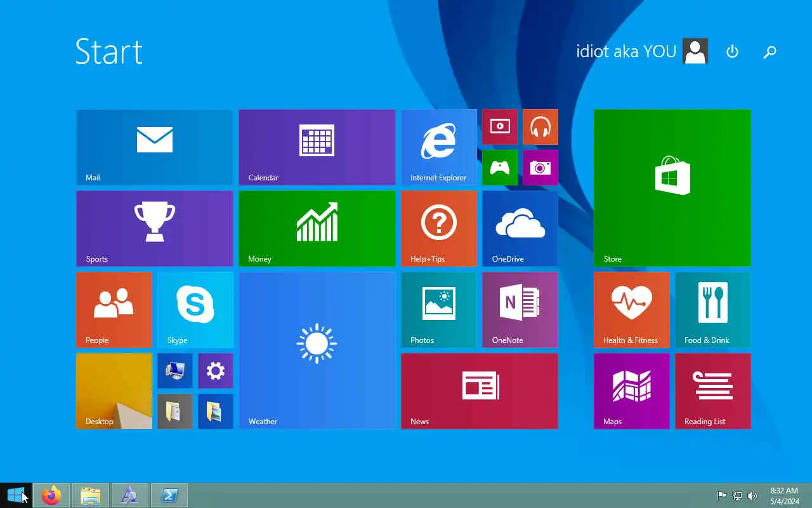
Task: Open the Pictures folder small tile
Action: tap(216, 411)
